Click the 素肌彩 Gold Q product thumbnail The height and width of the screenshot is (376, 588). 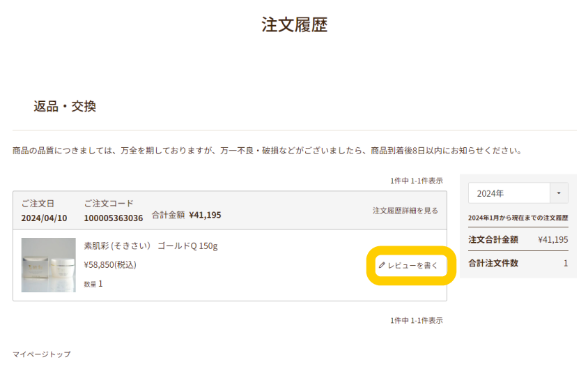[48, 265]
